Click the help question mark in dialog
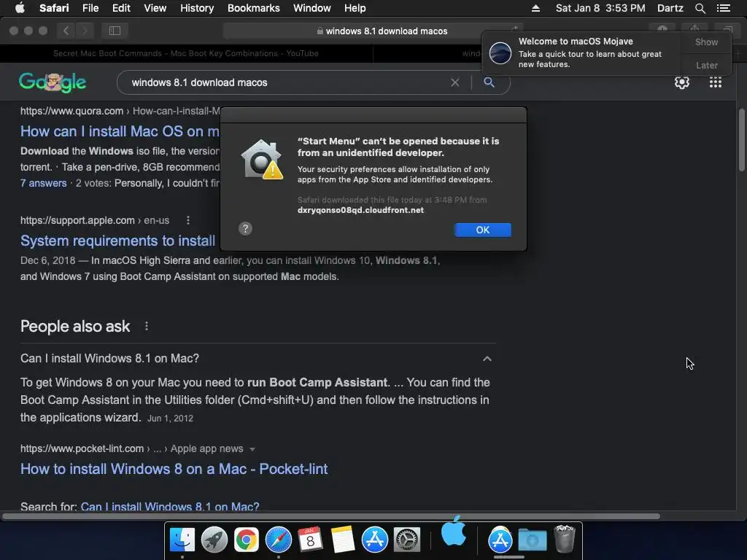 (245, 228)
